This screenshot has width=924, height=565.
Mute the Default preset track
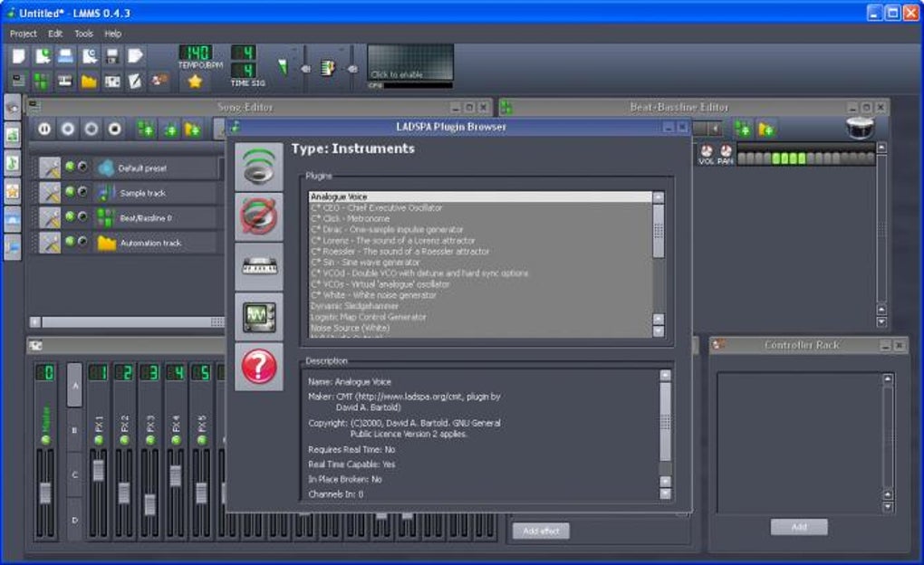coord(70,167)
